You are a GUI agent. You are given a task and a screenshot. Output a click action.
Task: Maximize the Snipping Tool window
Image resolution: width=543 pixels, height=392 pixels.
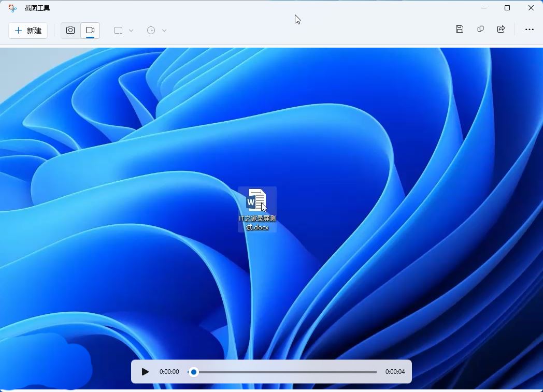(507, 8)
